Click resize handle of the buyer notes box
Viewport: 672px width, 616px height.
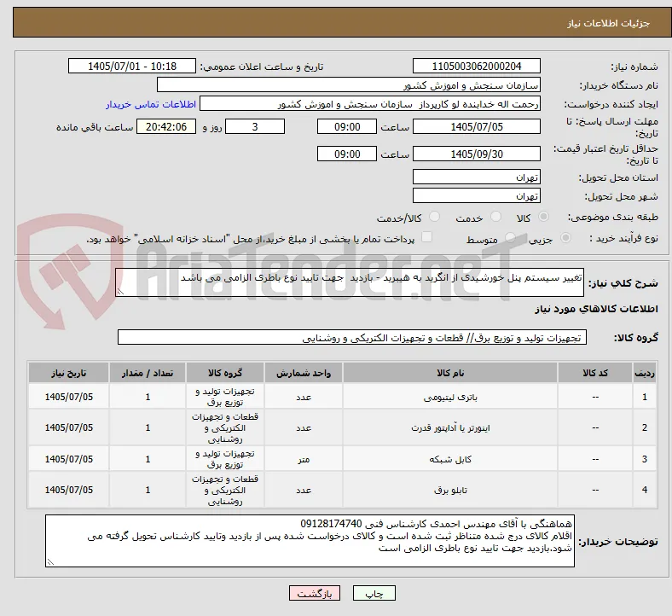click(50, 562)
